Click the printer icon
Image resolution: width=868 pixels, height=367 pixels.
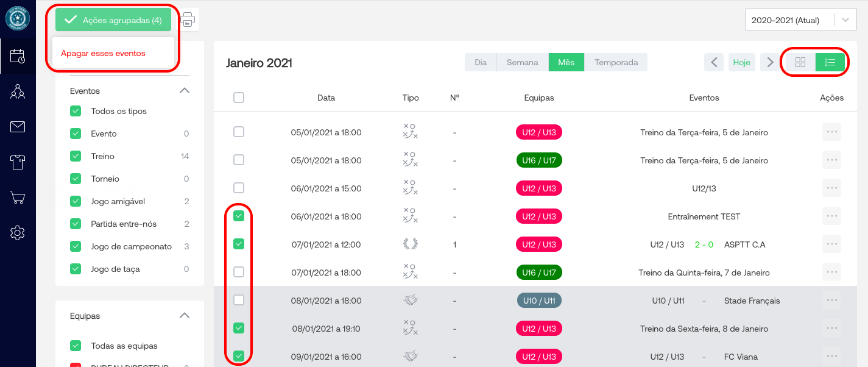tap(188, 20)
